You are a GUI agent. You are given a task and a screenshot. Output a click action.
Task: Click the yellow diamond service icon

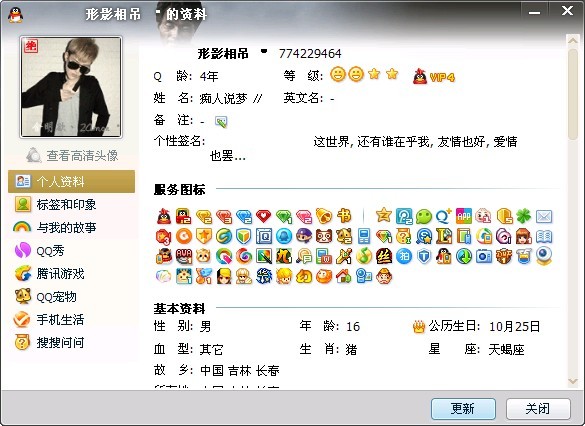pos(204,216)
